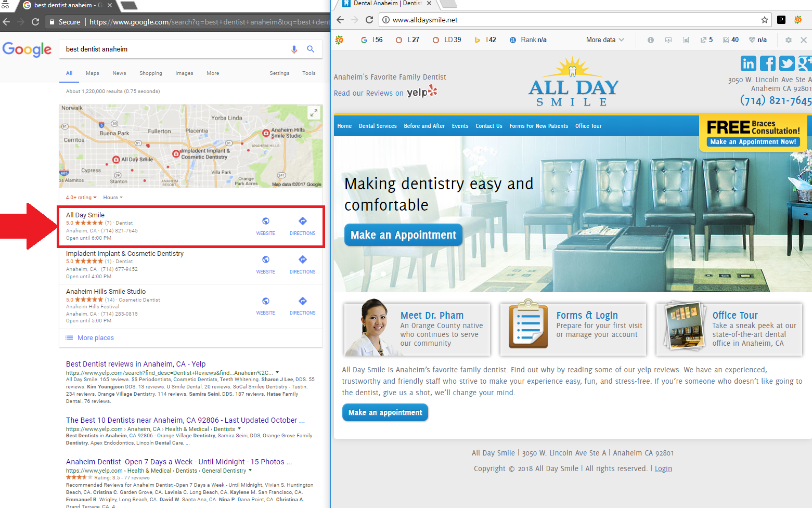
Task: Switch to the Maps search tab
Action: click(92, 73)
